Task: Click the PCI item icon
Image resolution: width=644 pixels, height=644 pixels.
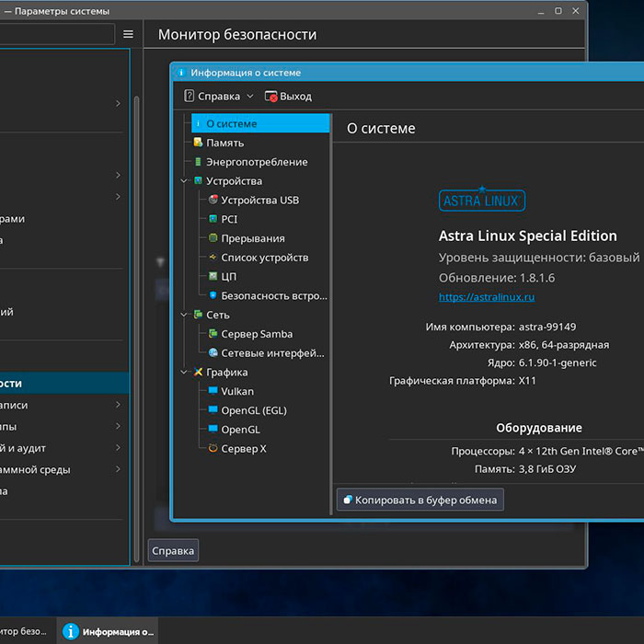Action: tap(213, 219)
